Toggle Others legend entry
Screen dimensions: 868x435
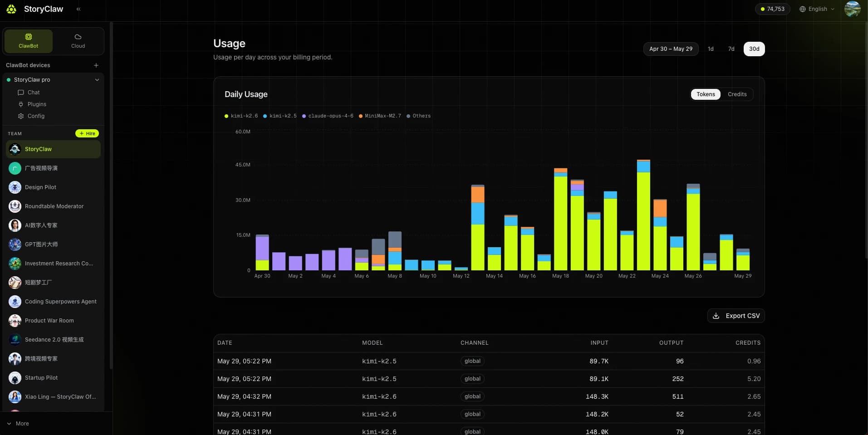tap(418, 116)
